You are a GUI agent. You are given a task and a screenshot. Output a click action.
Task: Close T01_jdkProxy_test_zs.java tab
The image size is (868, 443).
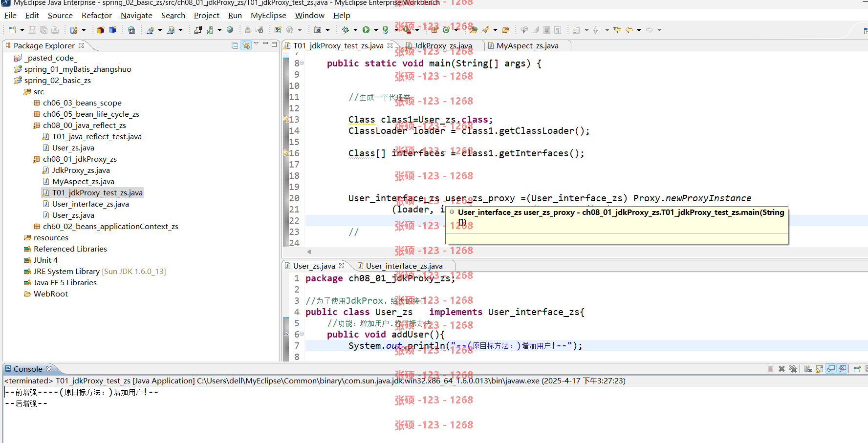tap(390, 45)
